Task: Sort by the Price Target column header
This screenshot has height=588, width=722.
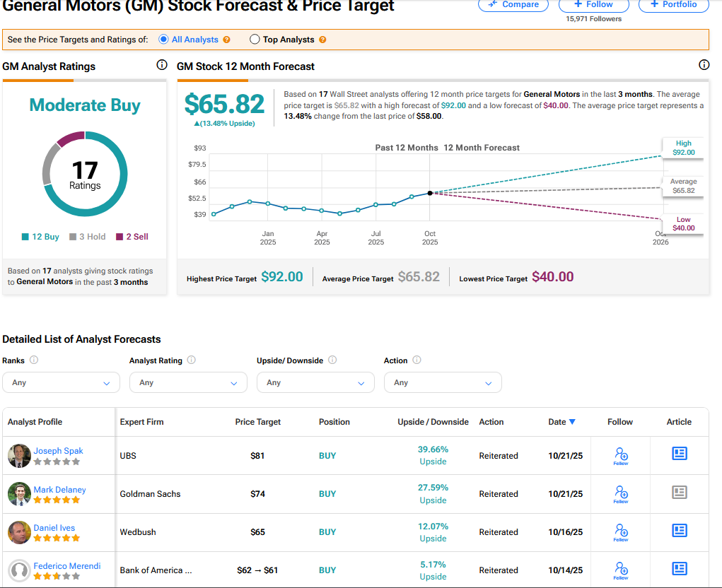Action: [x=257, y=422]
